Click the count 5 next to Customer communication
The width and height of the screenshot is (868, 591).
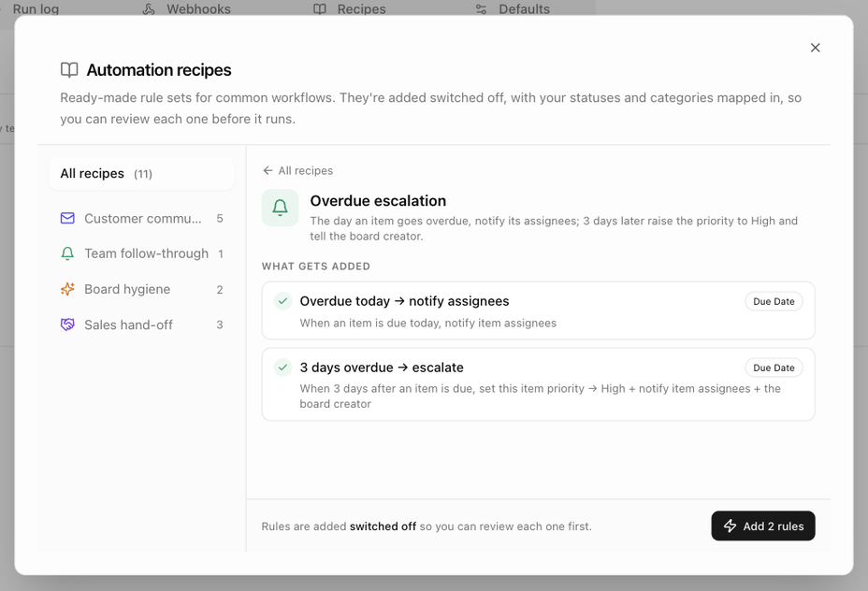click(x=220, y=219)
